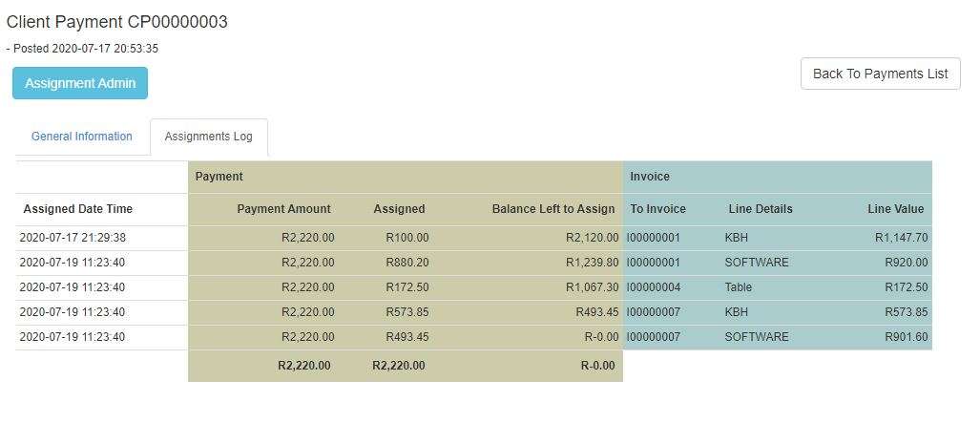Click the Invoice group header

click(x=650, y=177)
